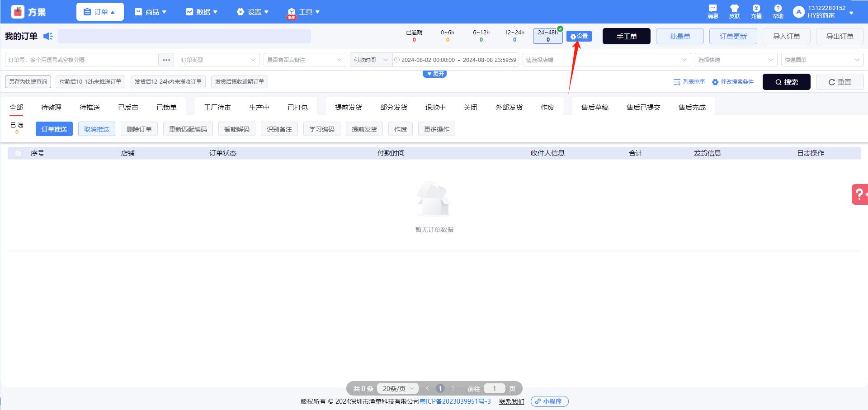Screen dimensions: 868x410
Task: Switch to the 已打包 tab
Action: pyautogui.click(x=297, y=107)
